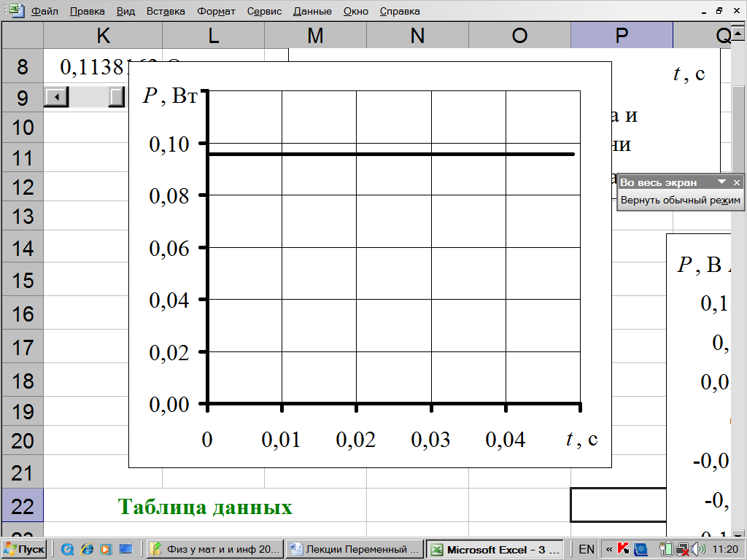Screen dimensions: 747x560
Task: Select column O header
Action: tap(519, 35)
